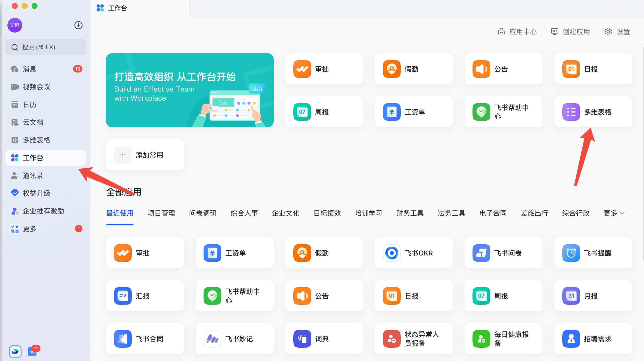Viewport: 644px width, 361px height.
Task: Open 飞书帮助中心 in the recent apps list
Action: (234, 296)
